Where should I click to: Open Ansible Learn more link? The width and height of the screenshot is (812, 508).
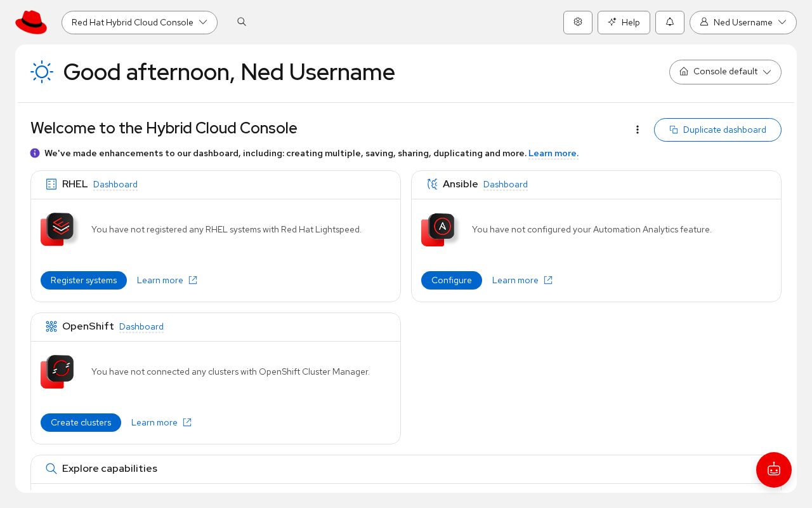pyautogui.click(x=515, y=280)
